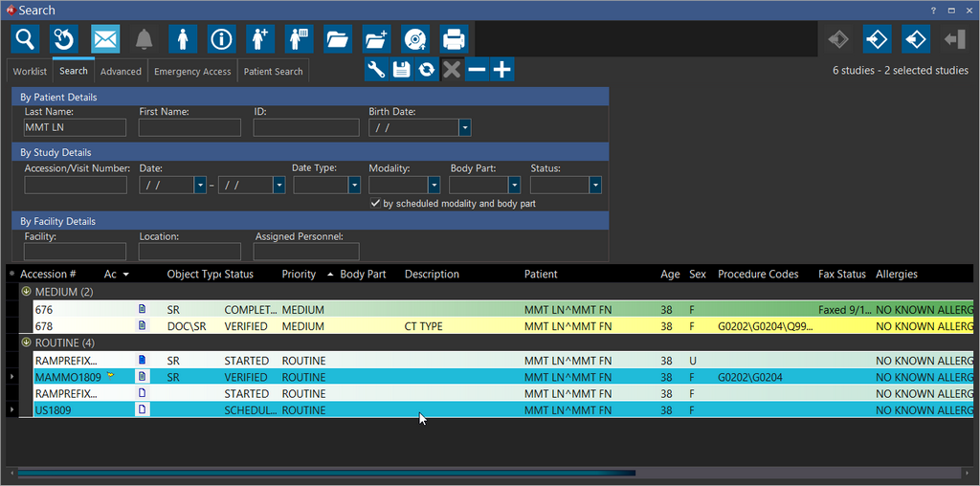Toggle 'by scheduled modality and body part' checkbox

376,204
